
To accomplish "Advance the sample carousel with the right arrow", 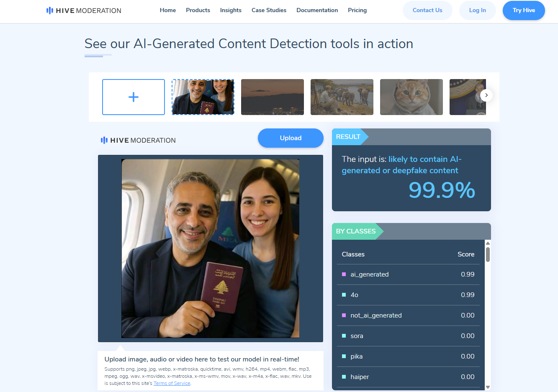I will tap(486, 95).
